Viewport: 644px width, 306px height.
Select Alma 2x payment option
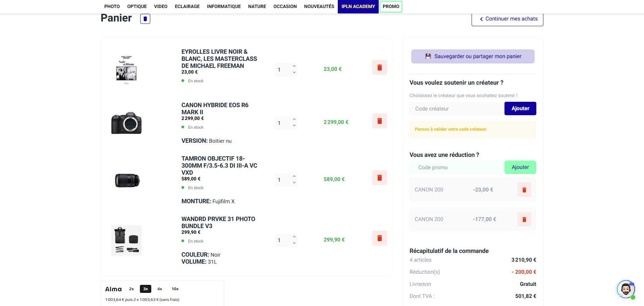(x=131, y=289)
